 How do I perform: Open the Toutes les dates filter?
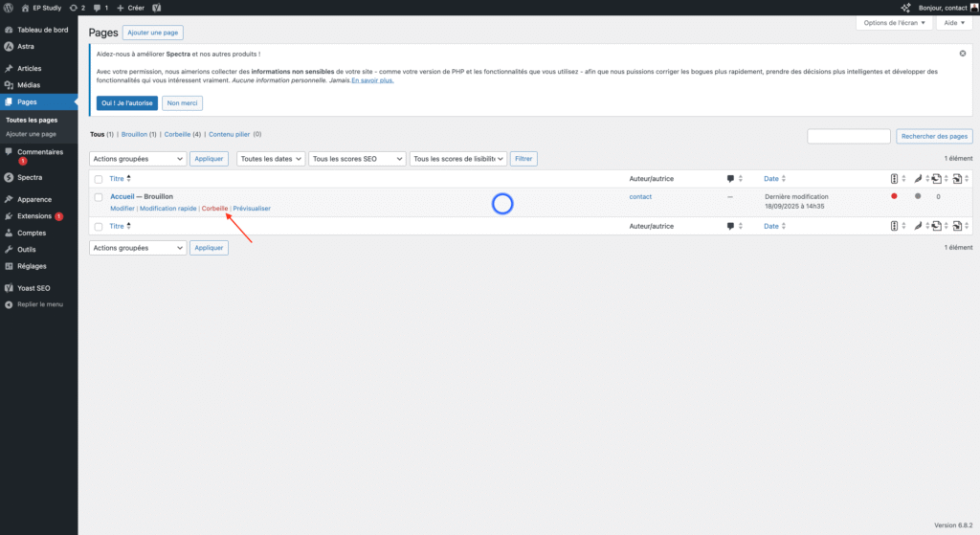coord(271,159)
